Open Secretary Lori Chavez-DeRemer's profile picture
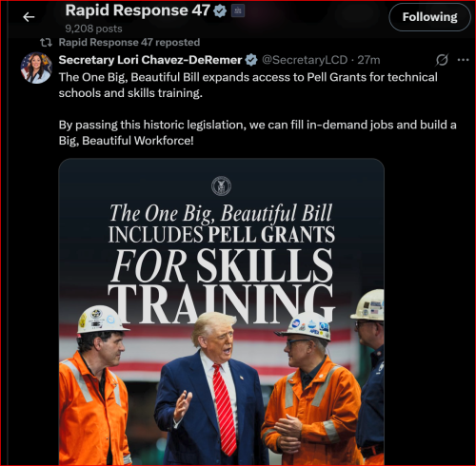This screenshot has height=466, width=476. point(36,68)
